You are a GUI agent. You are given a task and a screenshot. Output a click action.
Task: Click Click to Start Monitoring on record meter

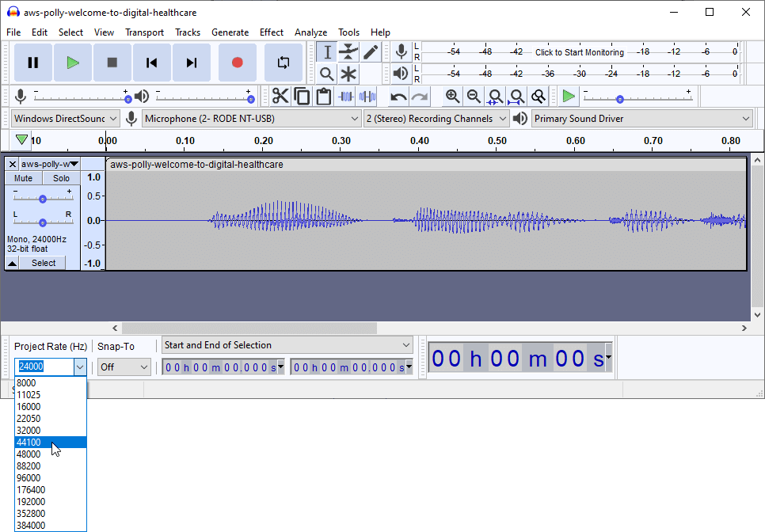coord(580,52)
